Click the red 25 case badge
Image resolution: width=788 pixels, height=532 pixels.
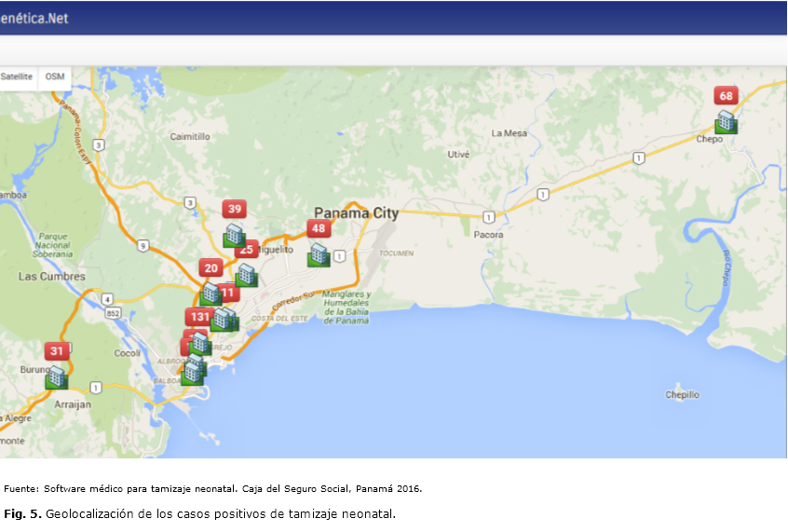(247, 250)
